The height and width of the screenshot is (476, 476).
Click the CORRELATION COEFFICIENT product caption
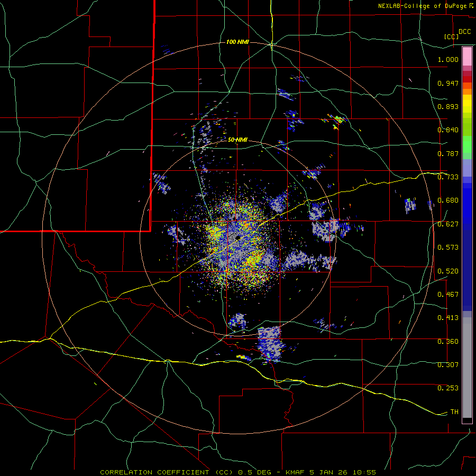(x=167, y=472)
